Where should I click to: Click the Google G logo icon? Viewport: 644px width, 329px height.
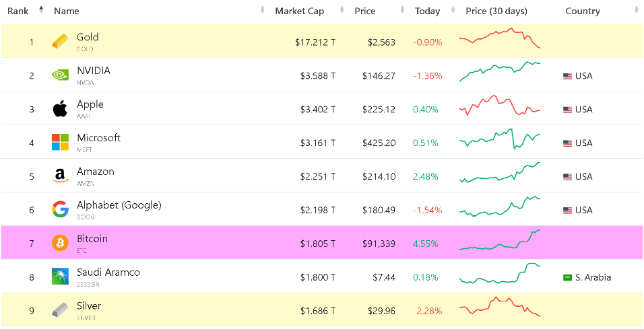60,210
